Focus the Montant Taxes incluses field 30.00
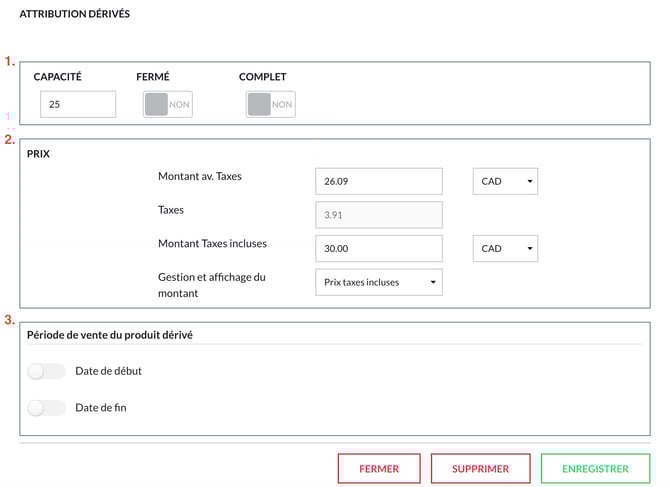 (x=378, y=249)
